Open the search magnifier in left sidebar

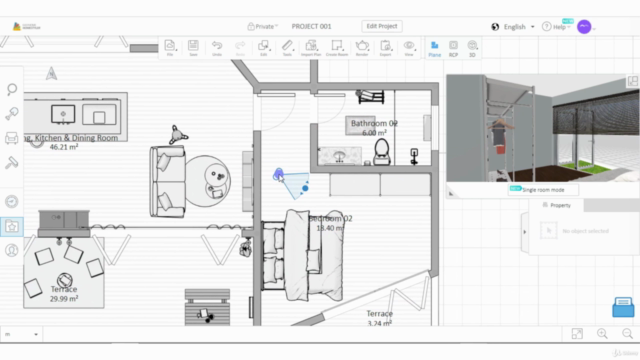tap(12, 89)
